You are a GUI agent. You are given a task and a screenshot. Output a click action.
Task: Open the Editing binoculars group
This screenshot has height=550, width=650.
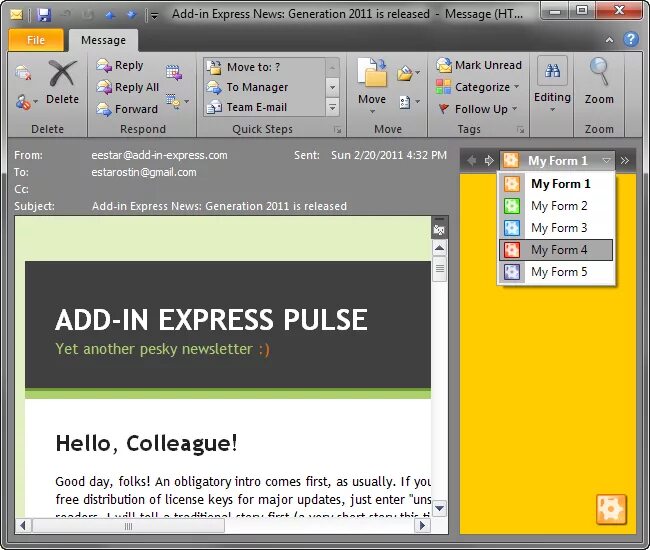[x=552, y=85]
